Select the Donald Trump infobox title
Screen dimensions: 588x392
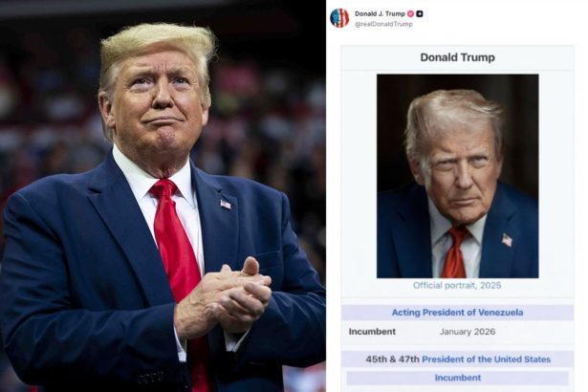coord(457,57)
